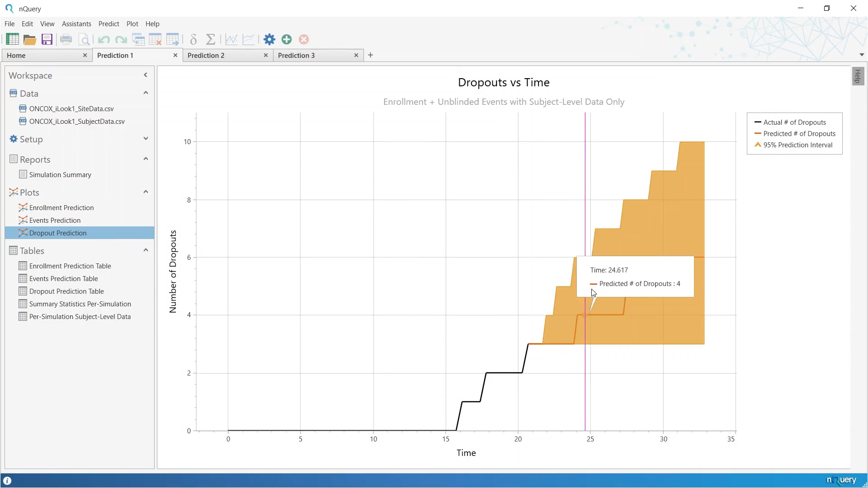The image size is (868, 488).
Task: Toggle Predicted # of Dropouts legend entry
Action: point(799,134)
